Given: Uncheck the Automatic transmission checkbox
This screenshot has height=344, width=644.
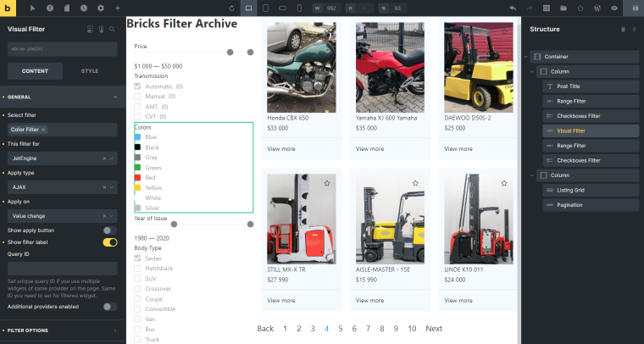Looking at the screenshot, I should pos(137,86).
